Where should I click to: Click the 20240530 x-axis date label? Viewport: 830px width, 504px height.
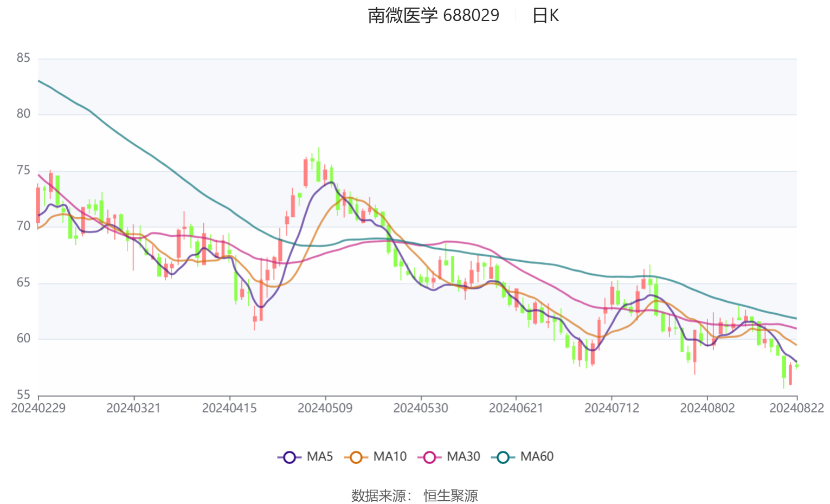421,408
